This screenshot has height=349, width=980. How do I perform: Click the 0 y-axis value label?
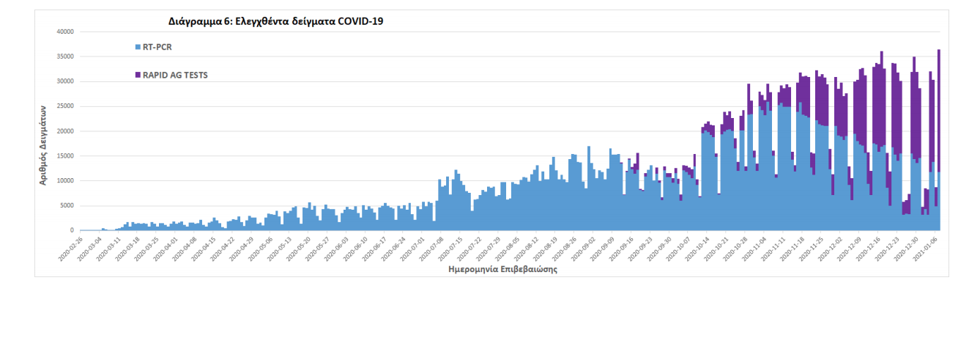pyautogui.click(x=73, y=230)
